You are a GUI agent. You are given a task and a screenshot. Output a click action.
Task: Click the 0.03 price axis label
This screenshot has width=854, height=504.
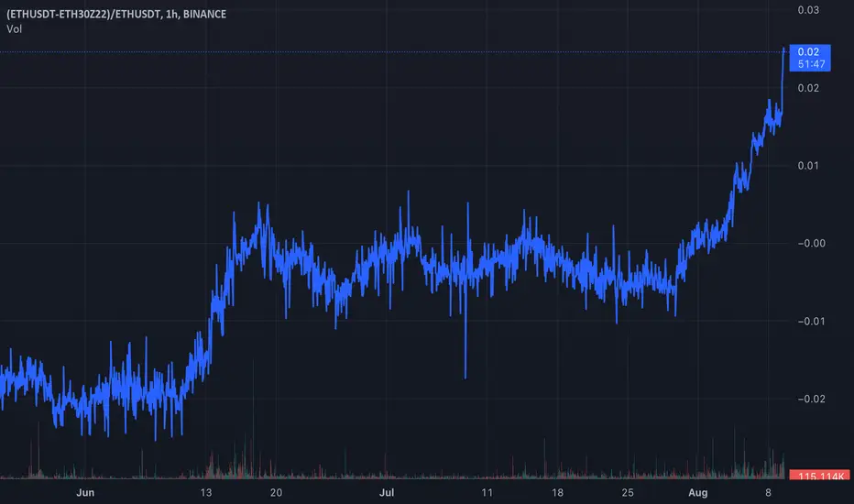click(808, 10)
